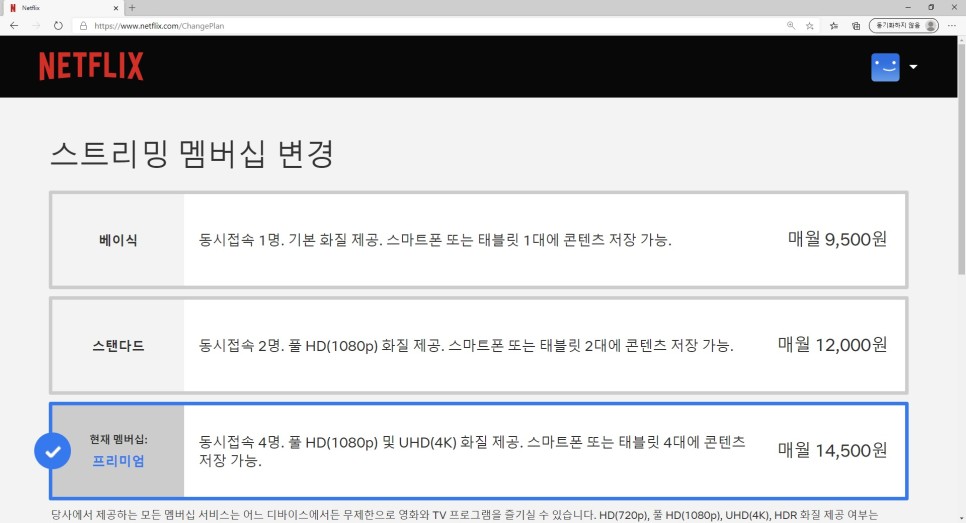
Task: Click the 스탠다드 plan name label
Action: tap(118, 346)
